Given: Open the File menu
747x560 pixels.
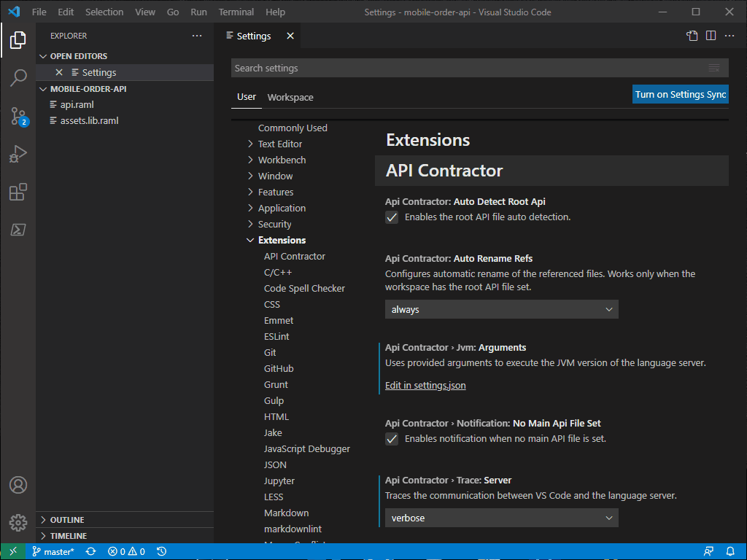Looking at the screenshot, I should (39, 12).
